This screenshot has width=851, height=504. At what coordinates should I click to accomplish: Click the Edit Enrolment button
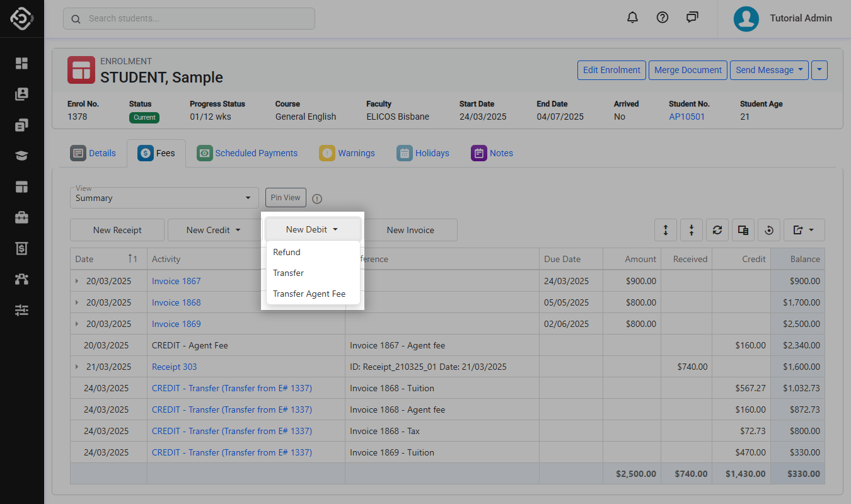click(611, 70)
